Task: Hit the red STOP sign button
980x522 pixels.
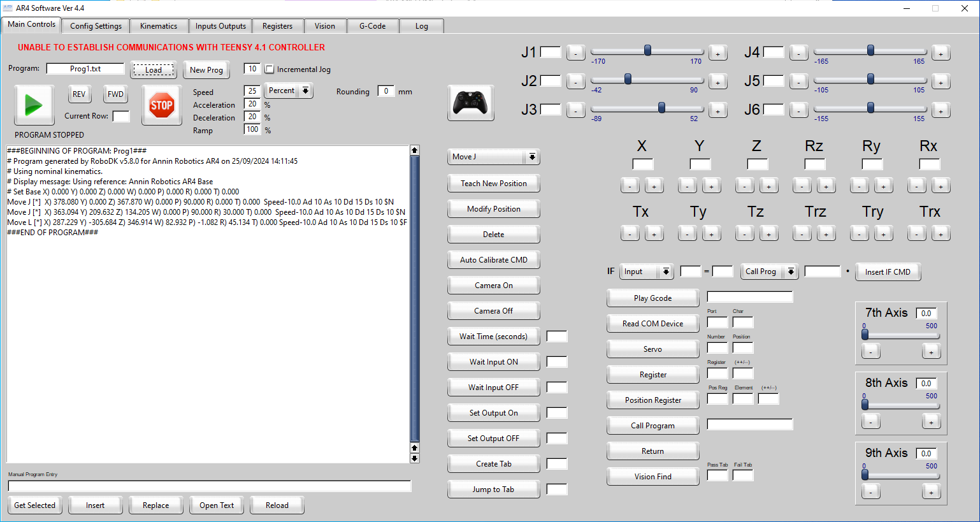Action: tap(161, 105)
